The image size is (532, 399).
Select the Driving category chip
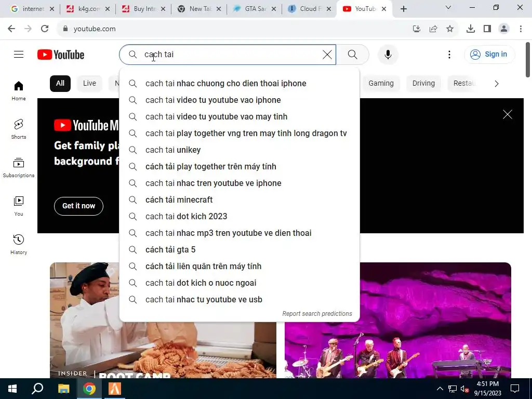pyautogui.click(x=423, y=84)
